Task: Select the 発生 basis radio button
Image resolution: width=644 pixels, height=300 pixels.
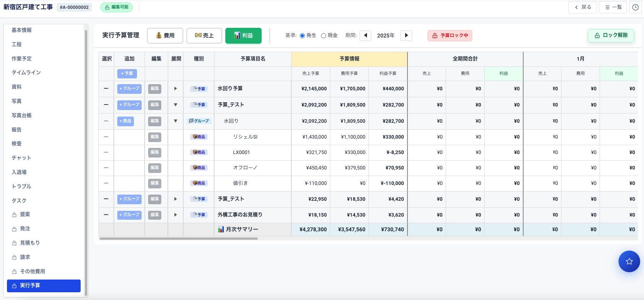Action: point(303,36)
